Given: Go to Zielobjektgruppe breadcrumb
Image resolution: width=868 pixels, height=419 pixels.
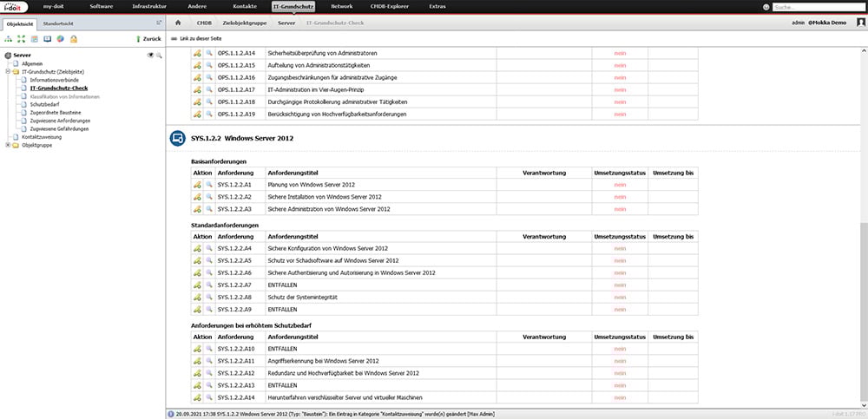Looking at the screenshot, I should coord(245,23).
